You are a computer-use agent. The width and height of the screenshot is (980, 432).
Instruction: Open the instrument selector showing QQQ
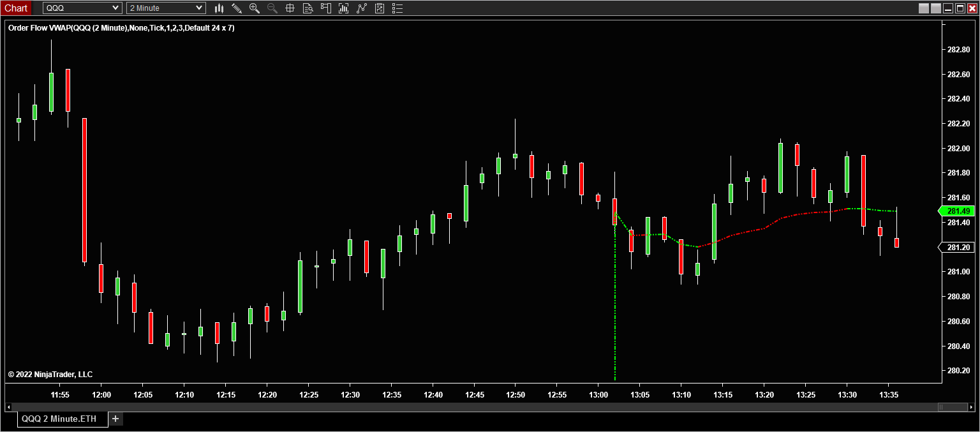pyautogui.click(x=82, y=8)
